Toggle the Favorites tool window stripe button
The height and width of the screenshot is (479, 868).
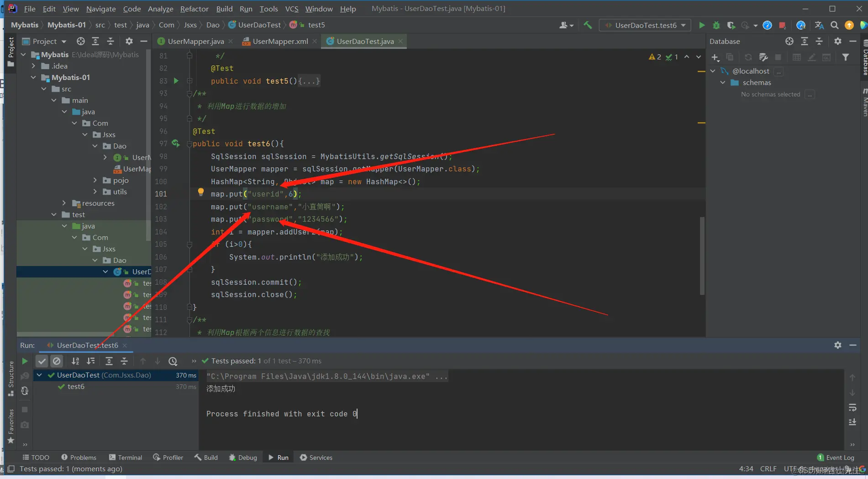coord(11,426)
